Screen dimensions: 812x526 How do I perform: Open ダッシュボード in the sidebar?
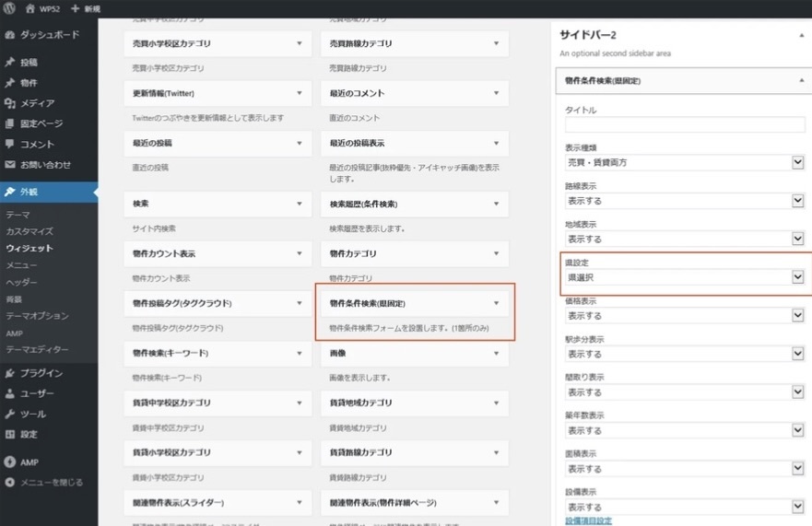[x=49, y=35]
